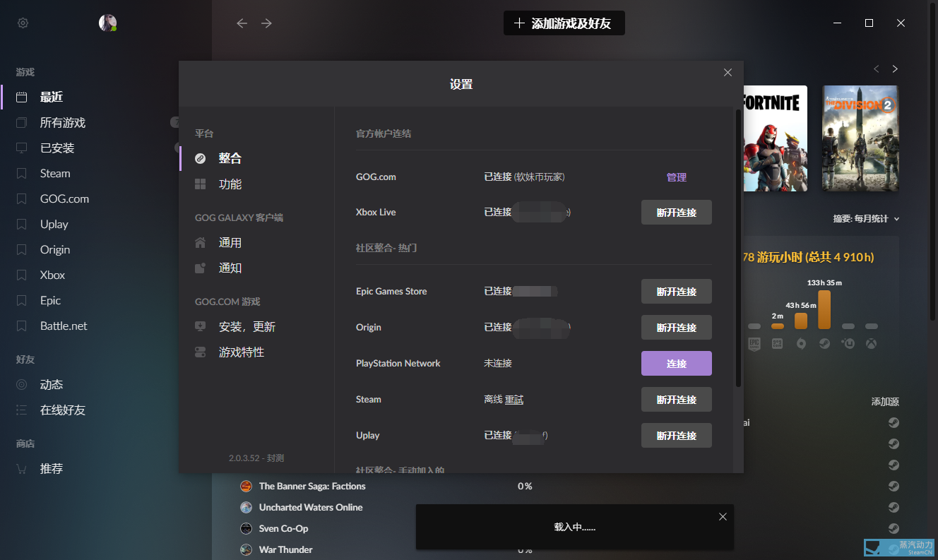The image size is (938, 560).
Task: Click the download icon beside 安装，更新
Action: (x=201, y=326)
